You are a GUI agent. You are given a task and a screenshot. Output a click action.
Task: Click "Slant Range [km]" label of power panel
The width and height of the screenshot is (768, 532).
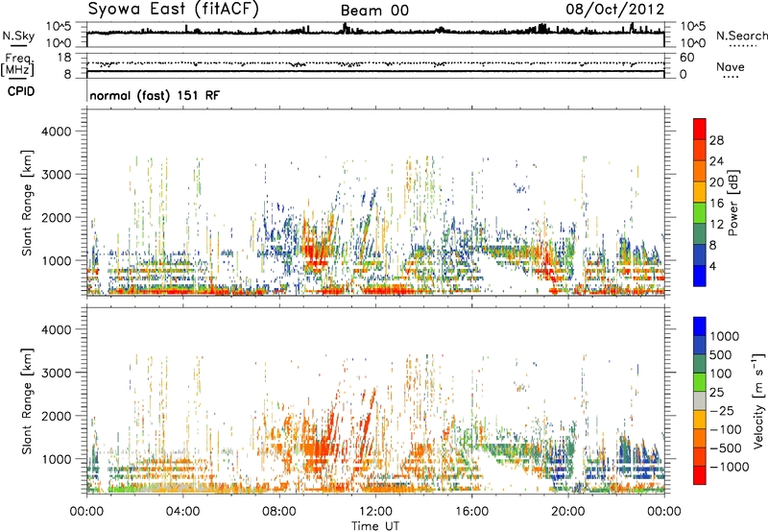[27, 203]
